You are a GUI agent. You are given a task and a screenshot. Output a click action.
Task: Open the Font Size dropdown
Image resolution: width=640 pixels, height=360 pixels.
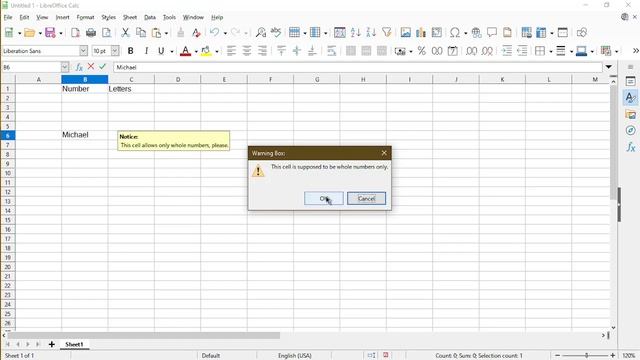pyautogui.click(x=115, y=51)
